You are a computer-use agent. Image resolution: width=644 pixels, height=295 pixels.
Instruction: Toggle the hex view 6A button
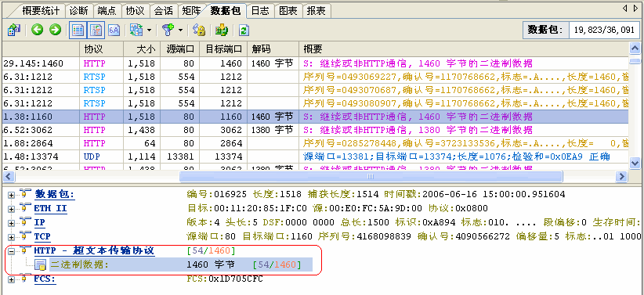pyautogui.click(x=114, y=30)
